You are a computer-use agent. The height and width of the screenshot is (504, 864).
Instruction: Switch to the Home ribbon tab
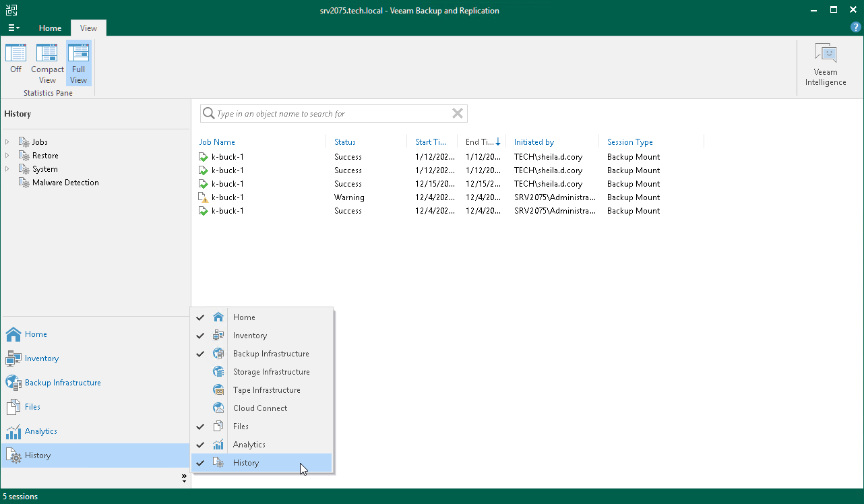(x=50, y=28)
